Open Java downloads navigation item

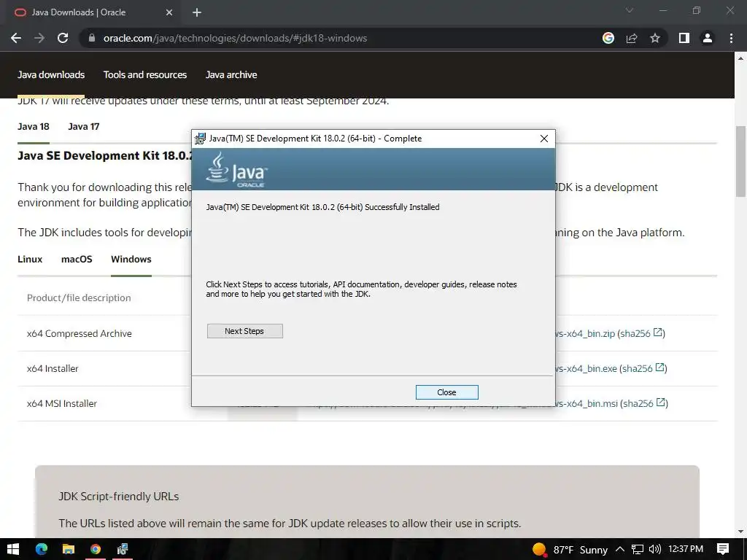pos(51,75)
